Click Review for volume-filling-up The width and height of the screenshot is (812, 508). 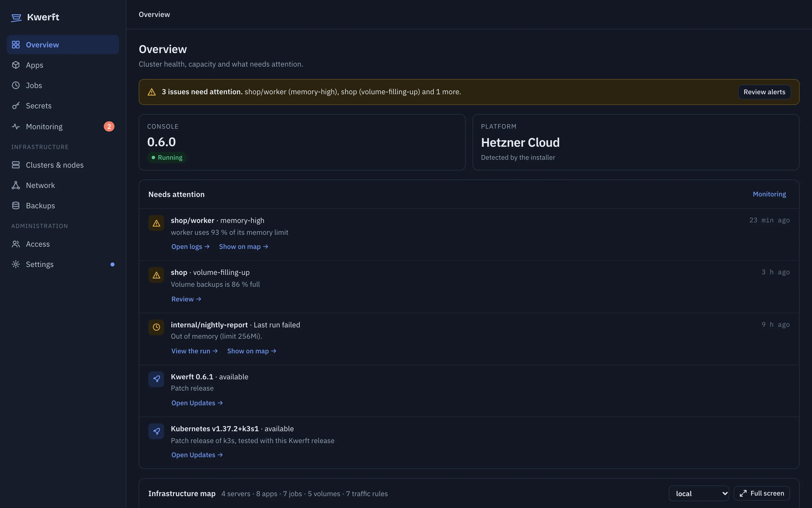click(186, 299)
